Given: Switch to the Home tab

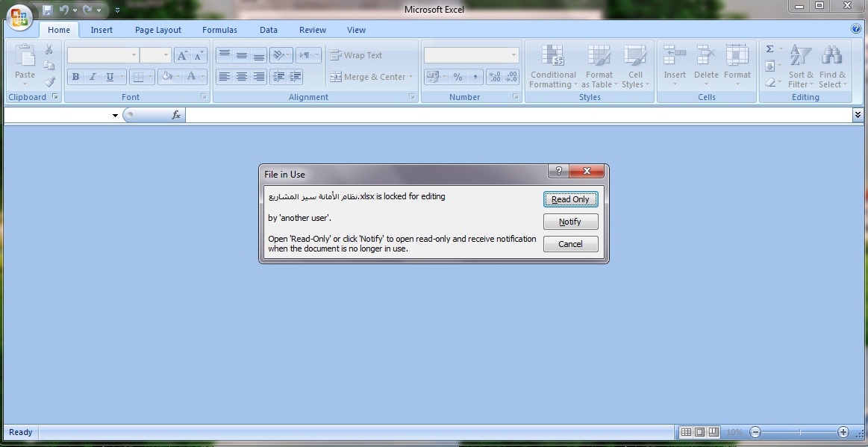Looking at the screenshot, I should click(59, 30).
